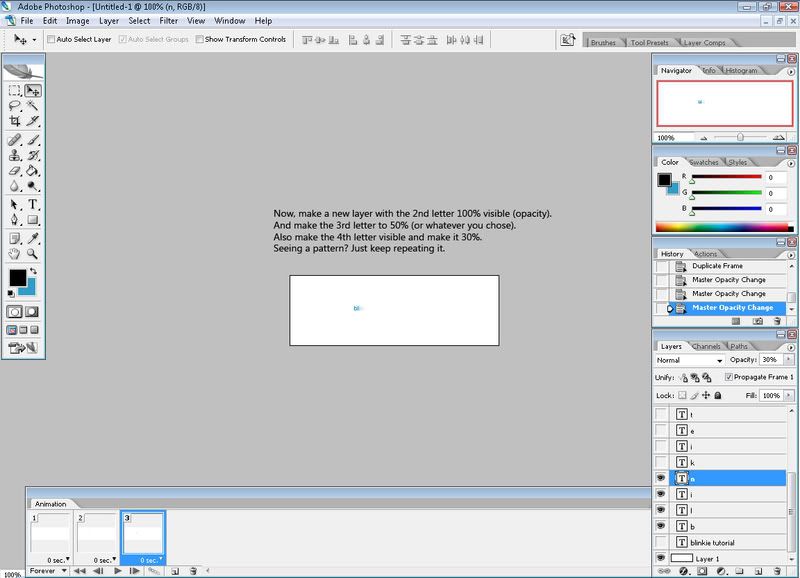This screenshot has width=800, height=578.
Task: Adjust the Navigator zoom slider
Action: point(740,137)
